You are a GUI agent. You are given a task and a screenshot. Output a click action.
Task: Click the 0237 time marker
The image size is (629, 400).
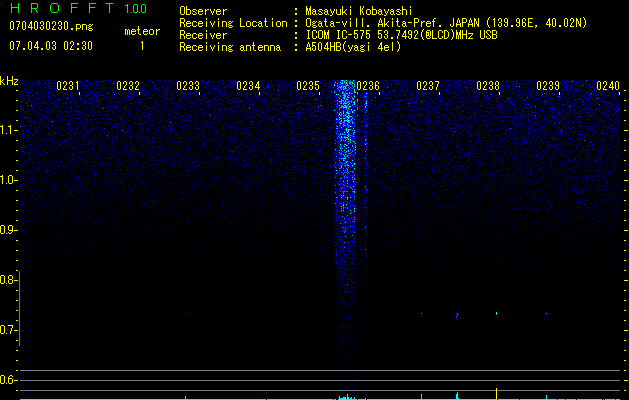[428, 86]
